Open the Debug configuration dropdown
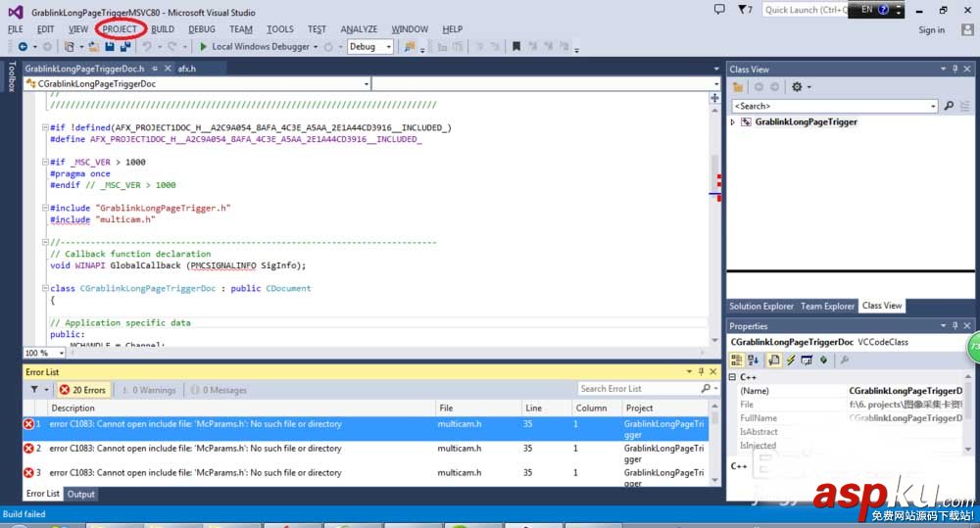 pyautogui.click(x=370, y=47)
